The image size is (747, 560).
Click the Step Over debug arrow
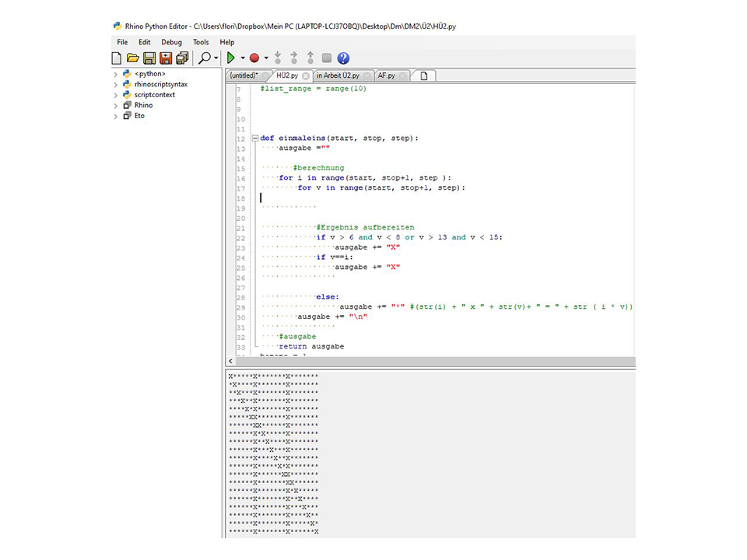[294, 58]
